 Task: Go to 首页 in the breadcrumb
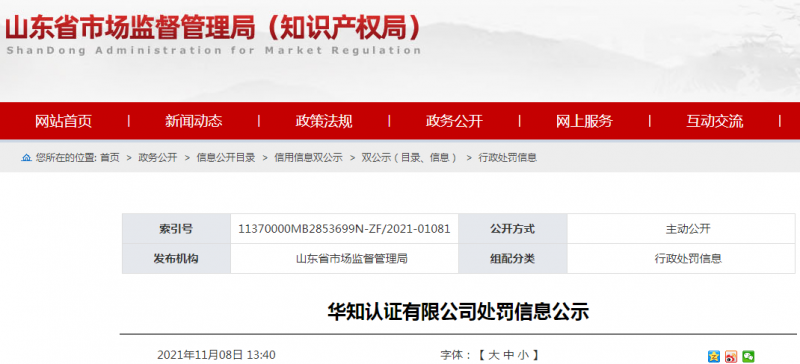pyautogui.click(x=110, y=158)
